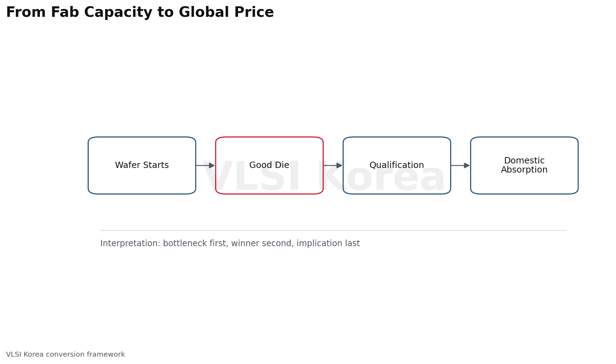
Task: Click the Qualification stage box
Action: tap(397, 166)
